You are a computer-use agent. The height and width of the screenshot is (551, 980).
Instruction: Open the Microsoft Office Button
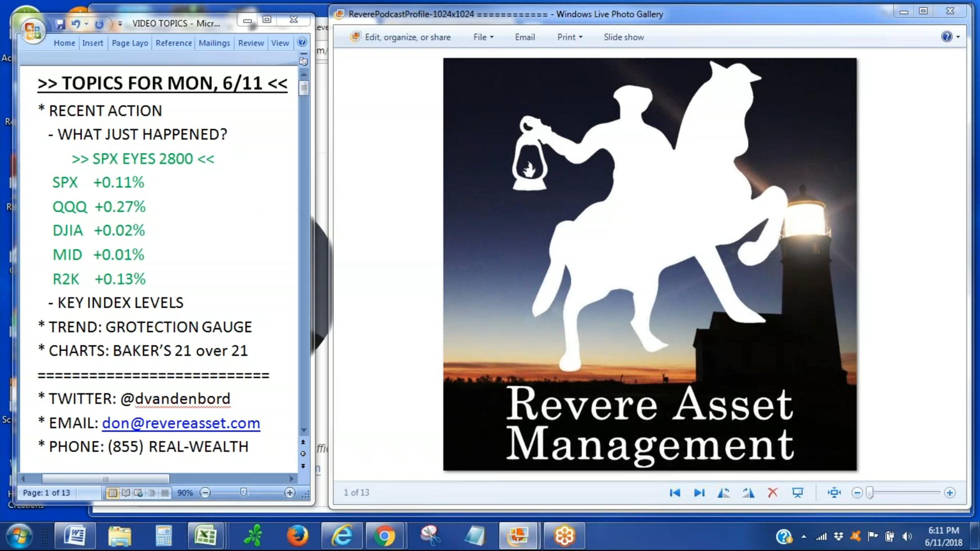click(x=33, y=31)
